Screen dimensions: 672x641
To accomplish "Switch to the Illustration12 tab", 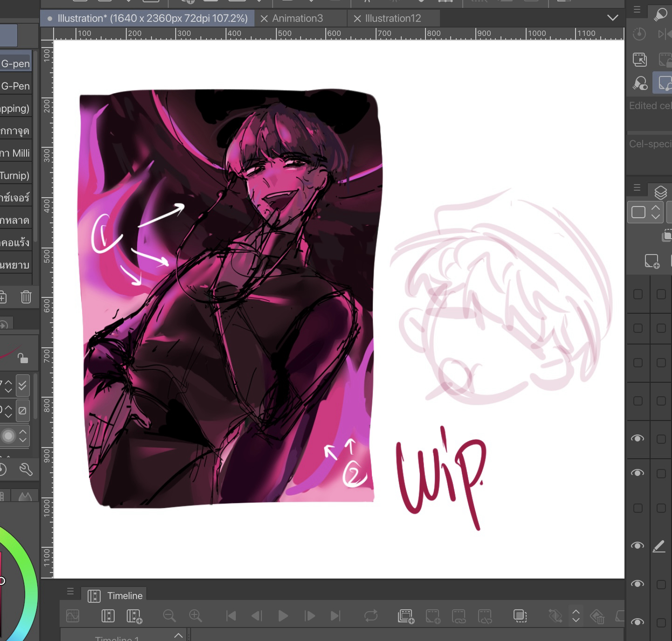I will coord(393,19).
